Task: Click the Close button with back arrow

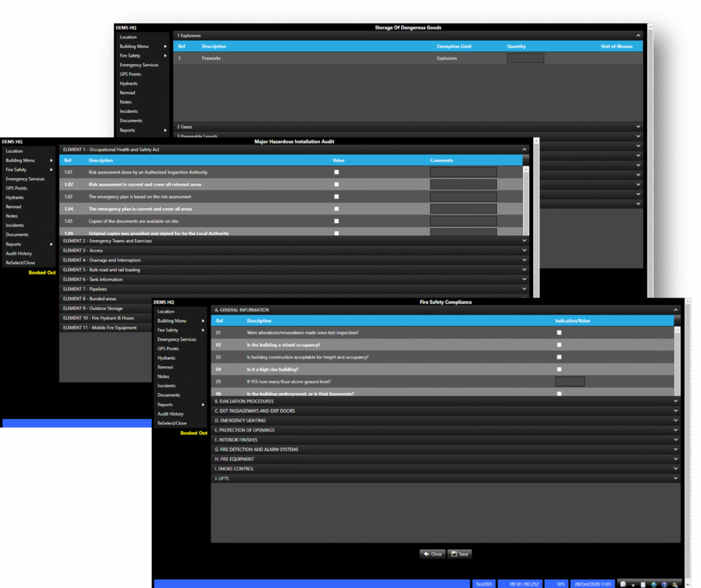Action: click(x=432, y=554)
